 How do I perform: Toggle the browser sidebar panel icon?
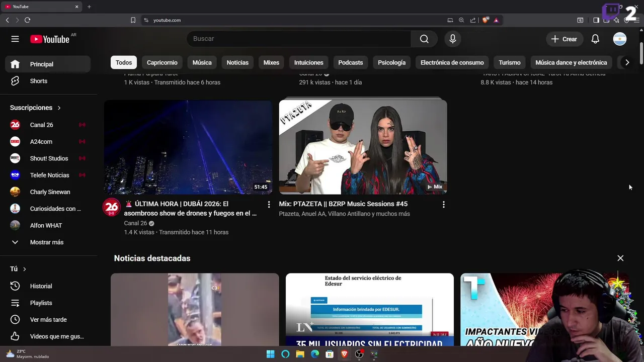[x=596, y=20]
